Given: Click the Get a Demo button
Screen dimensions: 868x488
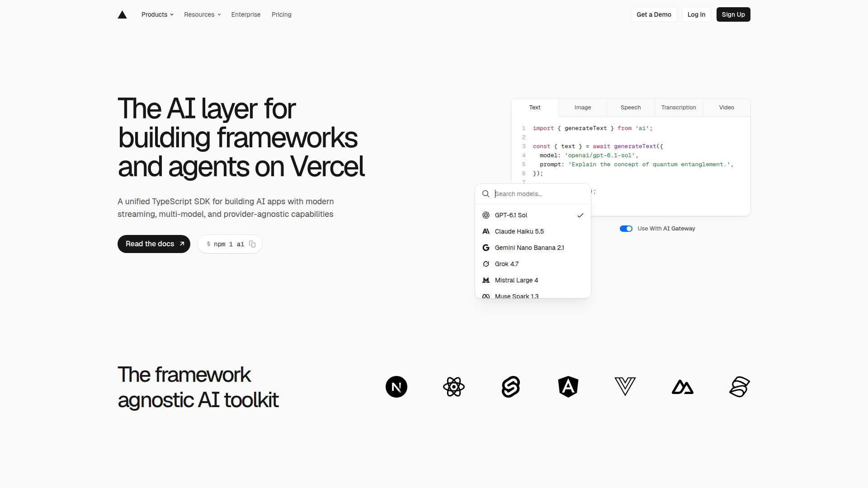Looking at the screenshot, I should 654,14.
